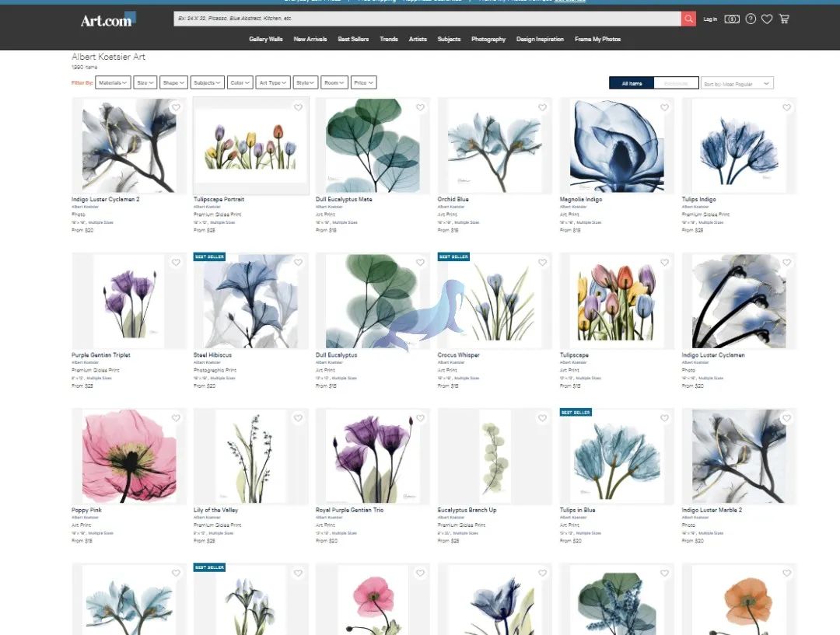Favorite Indigo Luster Marble 2 with heart

click(x=786, y=418)
